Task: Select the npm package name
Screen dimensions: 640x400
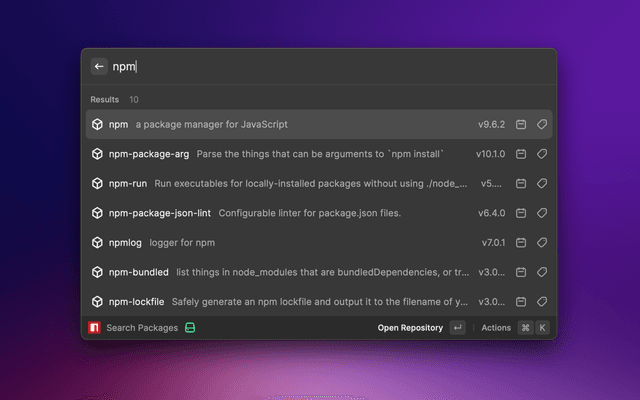Action: coord(118,124)
